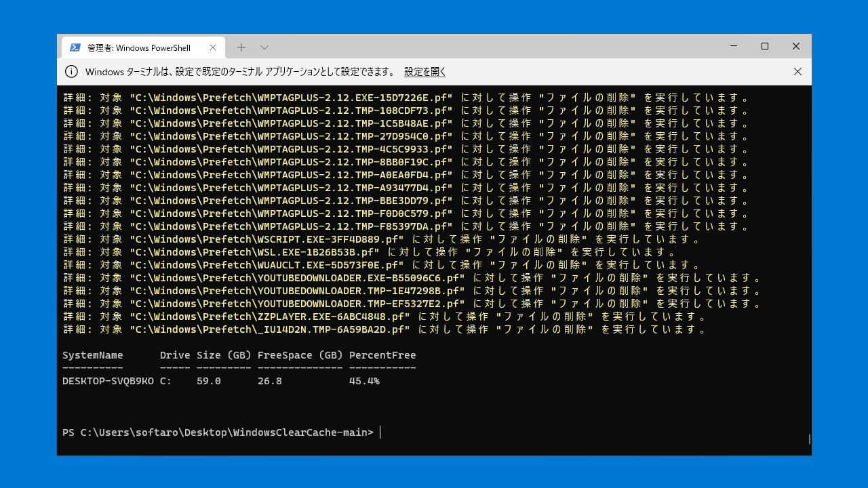This screenshot has width=868, height=488.
Task: Click the SystemName column header
Action: pyautogui.click(x=93, y=355)
